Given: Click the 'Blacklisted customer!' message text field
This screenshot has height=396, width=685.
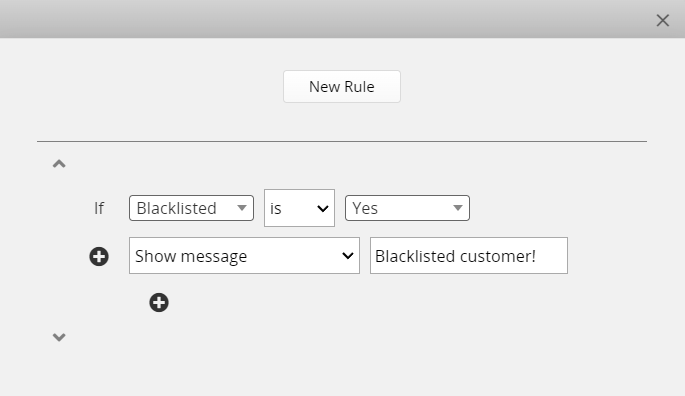Looking at the screenshot, I should click(x=469, y=256).
